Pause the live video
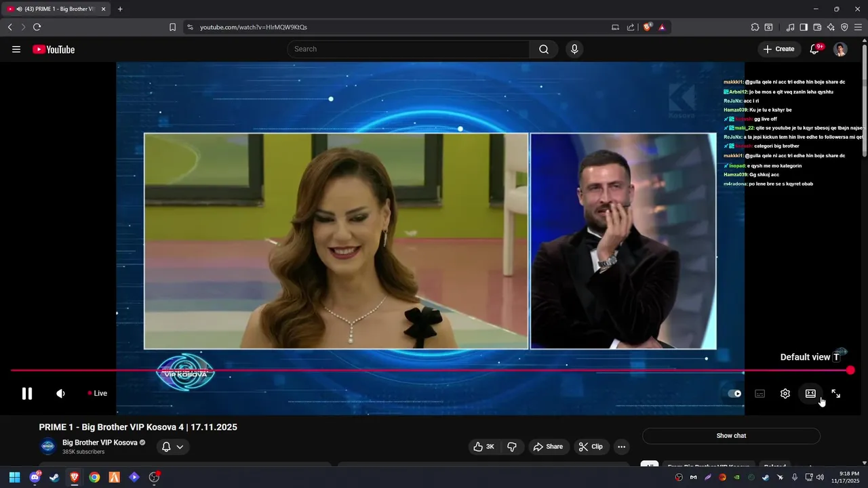 point(27,393)
